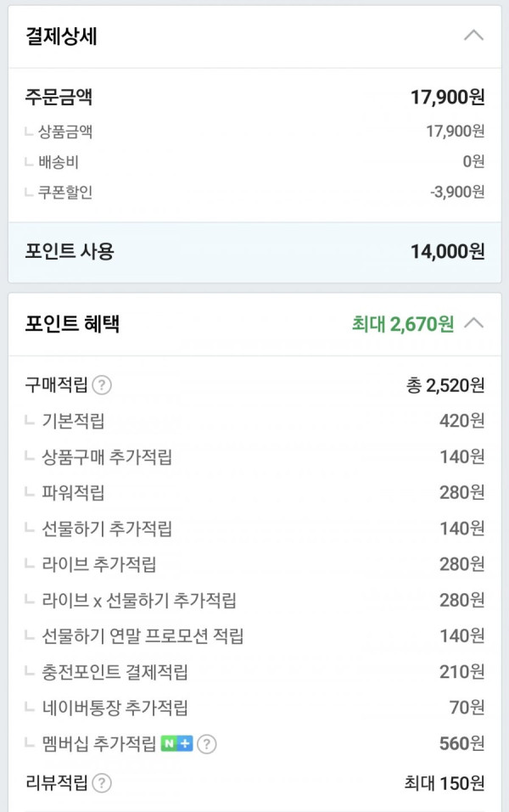This screenshot has height=812, width=509.
Task: Open the 구매적립 help question mark
Action: [x=102, y=385]
